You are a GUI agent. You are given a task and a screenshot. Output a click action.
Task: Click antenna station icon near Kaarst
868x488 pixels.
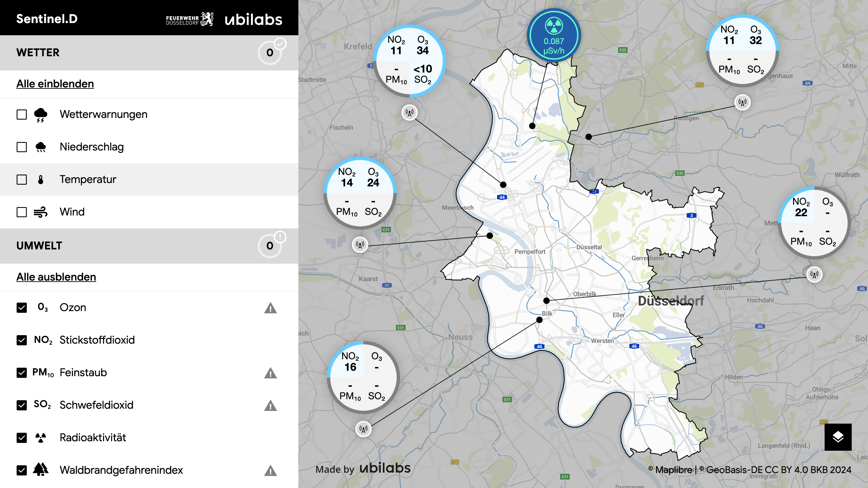(x=360, y=244)
